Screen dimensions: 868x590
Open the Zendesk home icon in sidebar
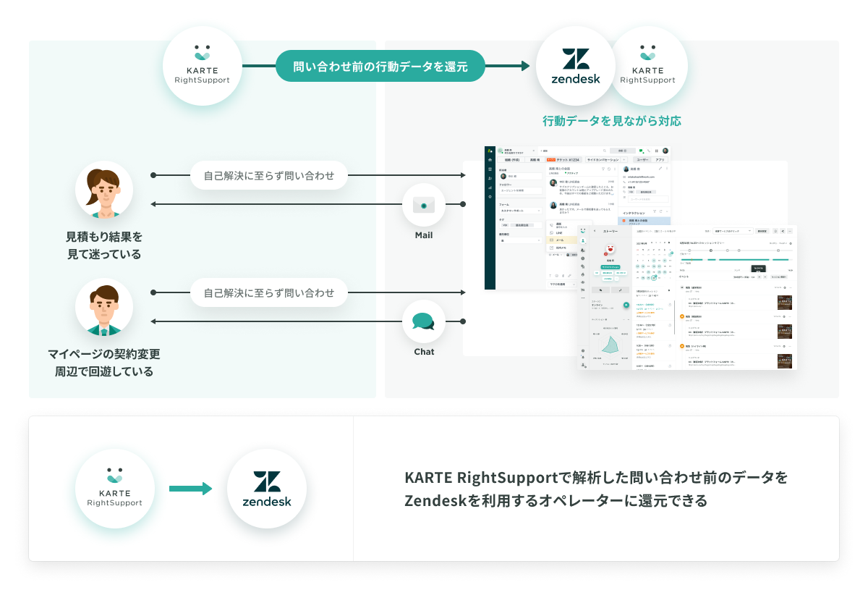coord(489,160)
